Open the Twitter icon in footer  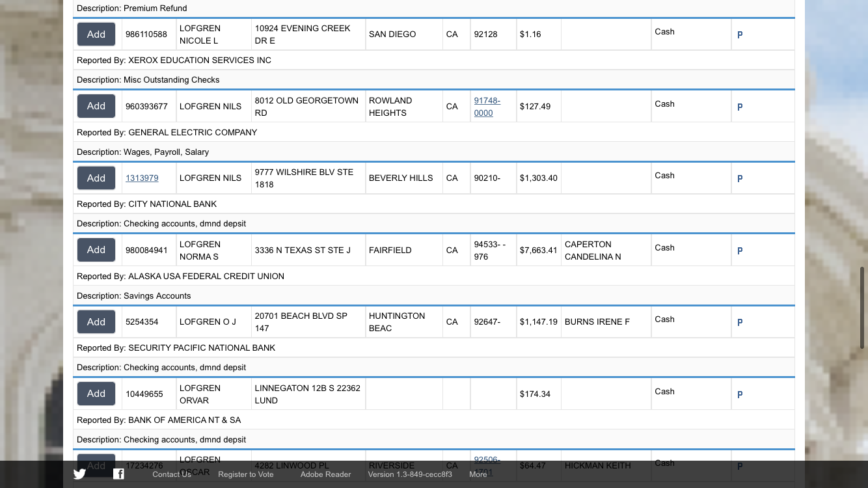point(79,474)
